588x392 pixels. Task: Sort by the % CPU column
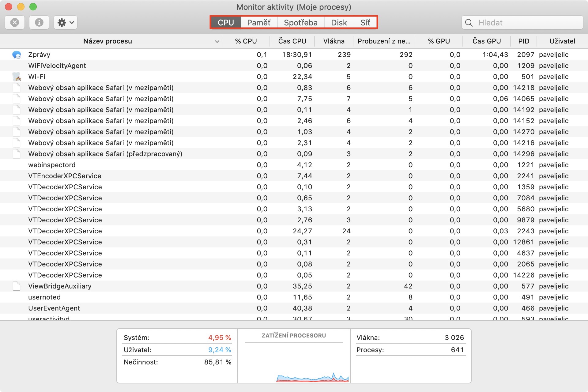coord(246,41)
